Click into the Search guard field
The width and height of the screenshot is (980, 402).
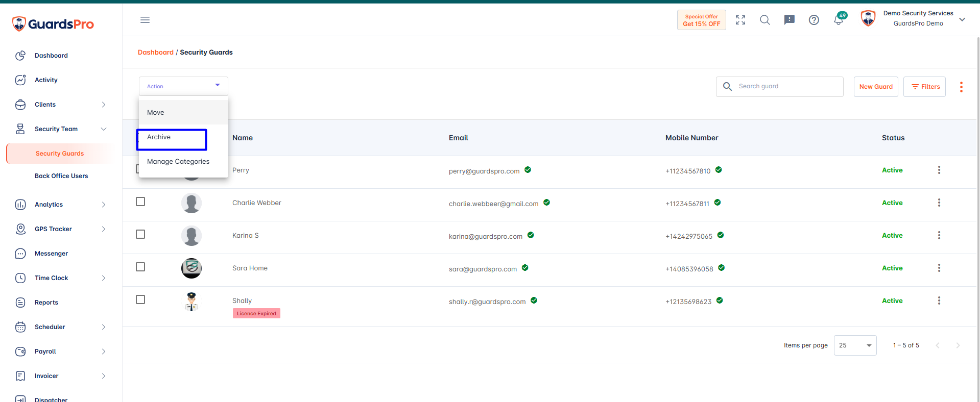780,87
